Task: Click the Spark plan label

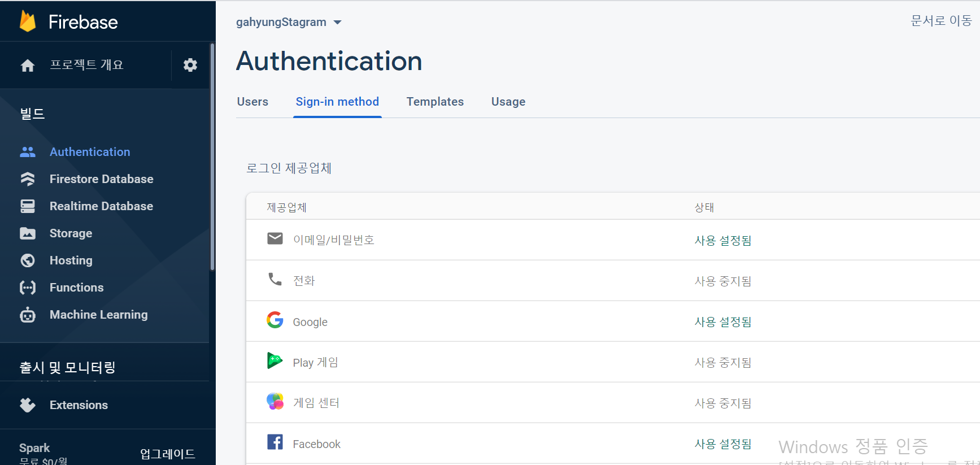Action: click(34, 448)
